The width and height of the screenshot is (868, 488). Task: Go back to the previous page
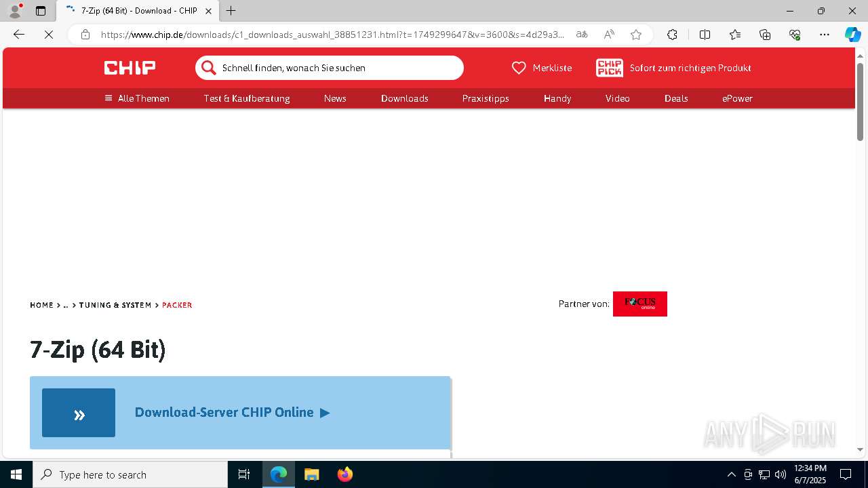19,35
